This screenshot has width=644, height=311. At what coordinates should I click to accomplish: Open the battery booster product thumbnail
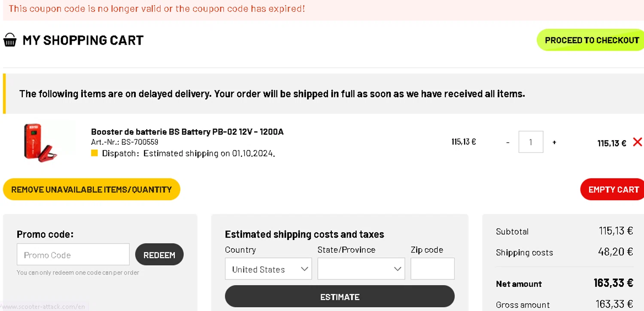tap(39, 142)
